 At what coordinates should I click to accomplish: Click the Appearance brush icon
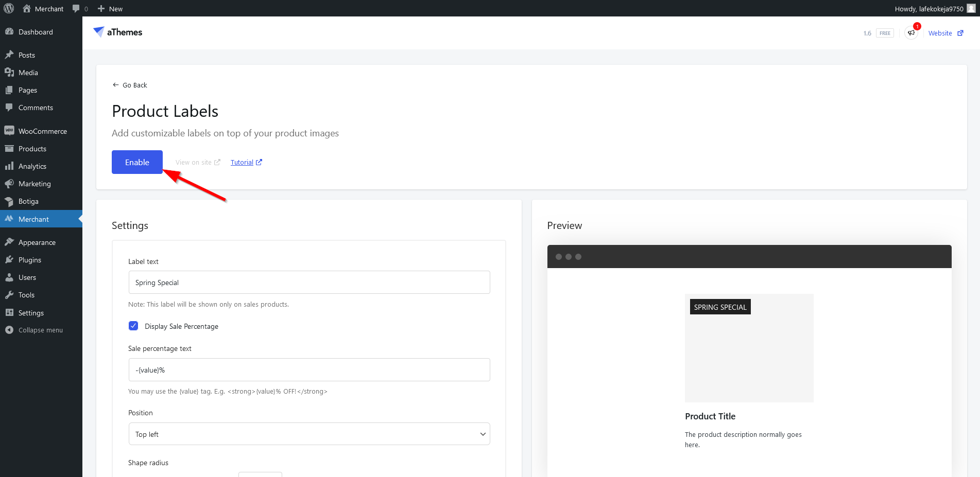pyautogui.click(x=9, y=242)
